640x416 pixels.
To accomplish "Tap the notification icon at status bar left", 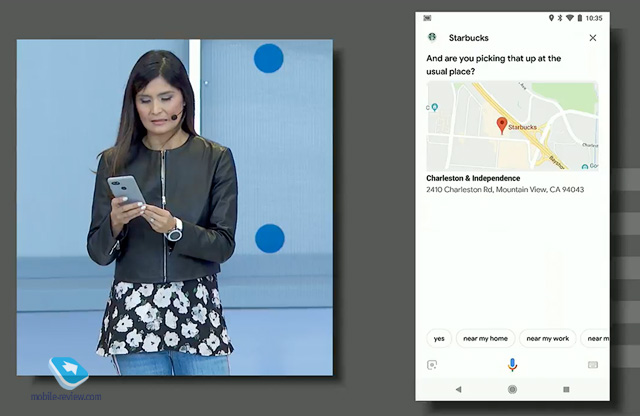I will tap(427, 18).
